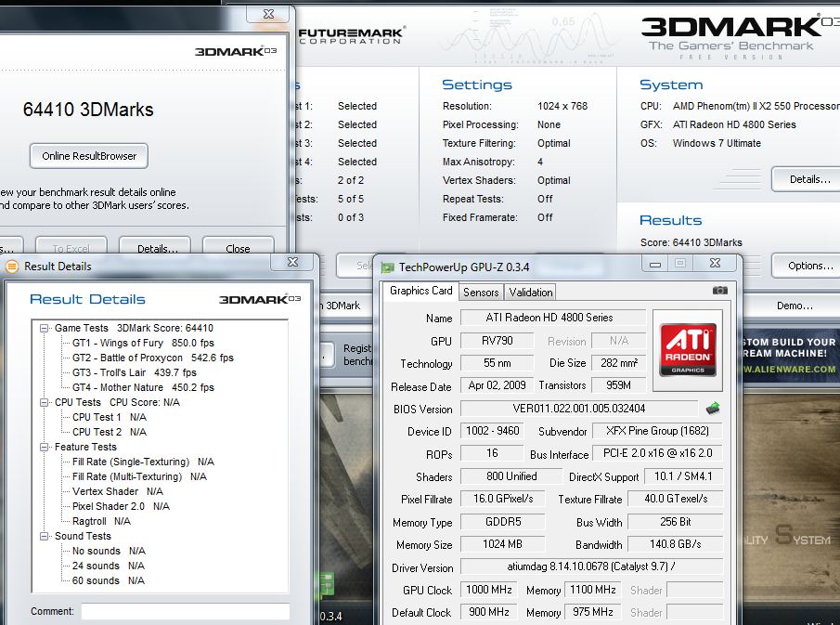Select Fill Rate (Multi-Texturing) row
Screen dimensions: 840x625
click(139, 476)
